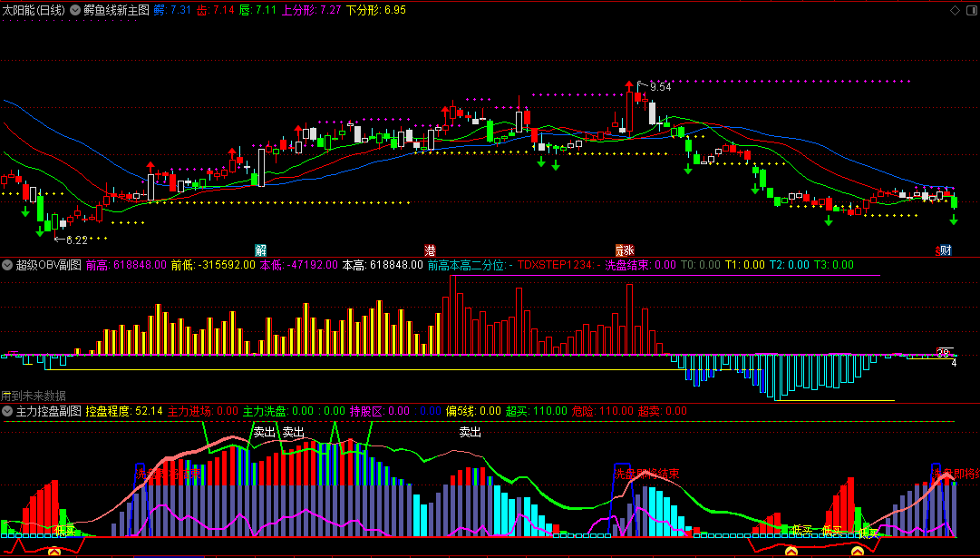Click the 下分形: 6.95 value
The height and width of the screenshot is (558, 980).
375,10
